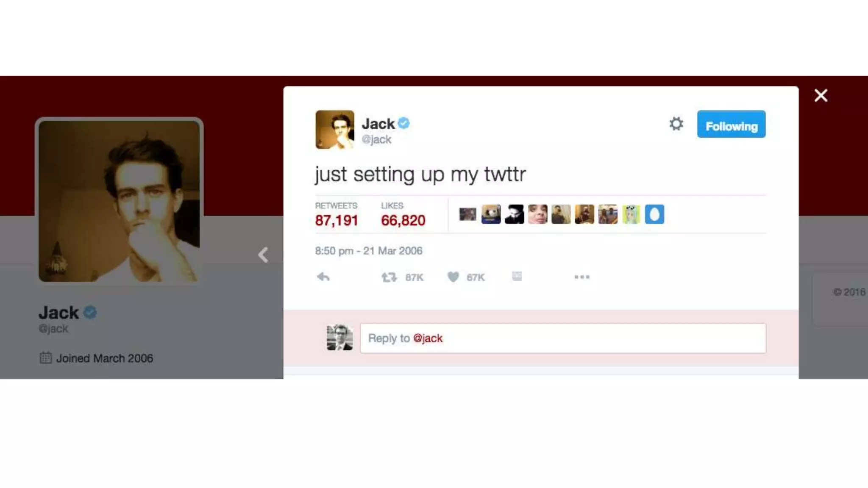The width and height of the screenshot is (868, 488).
Task: Click the blue egg avatar among likers
Action: click(x=654, y=214)
